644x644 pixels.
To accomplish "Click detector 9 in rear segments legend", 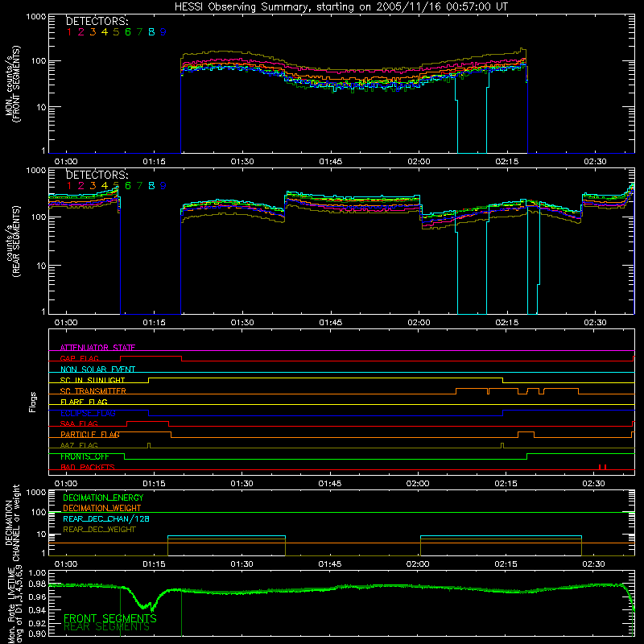I will (163, 186).
